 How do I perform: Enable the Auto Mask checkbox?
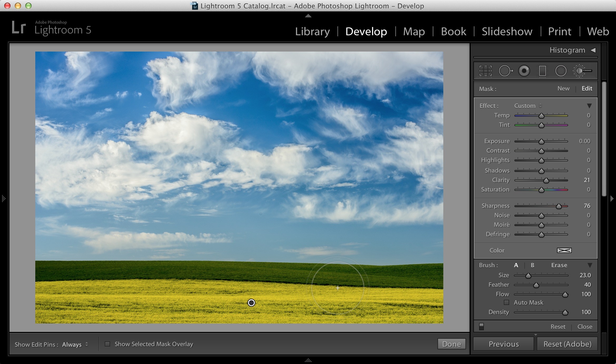(x=506, y=302)
